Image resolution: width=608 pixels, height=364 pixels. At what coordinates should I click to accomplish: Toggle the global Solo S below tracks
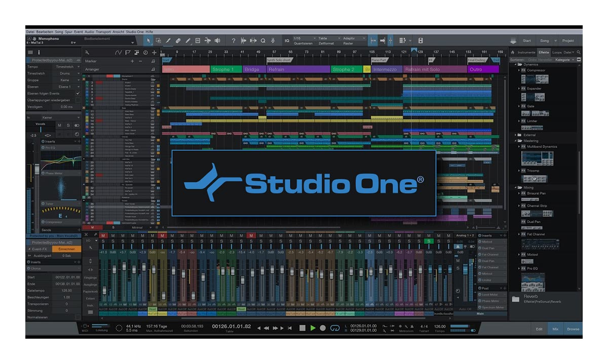pyautogui.click(x=113, y=228)
